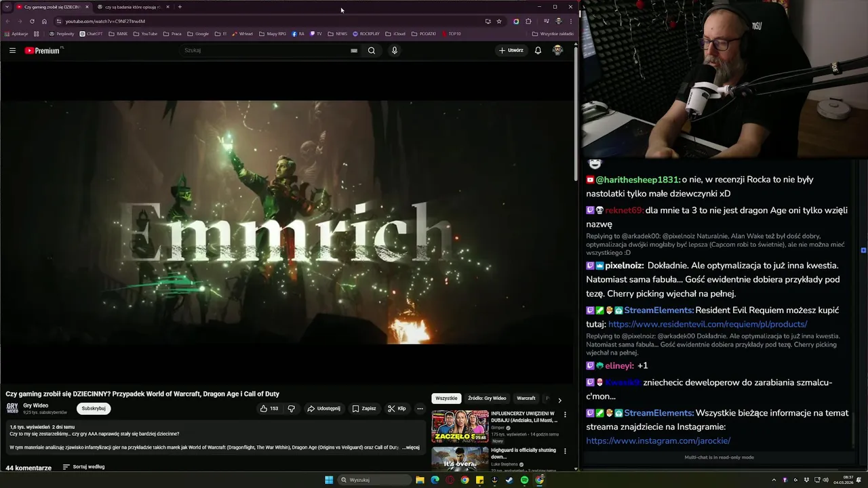
Task: Click the magnifier search button on YouTube
Action: pos(372,50)
